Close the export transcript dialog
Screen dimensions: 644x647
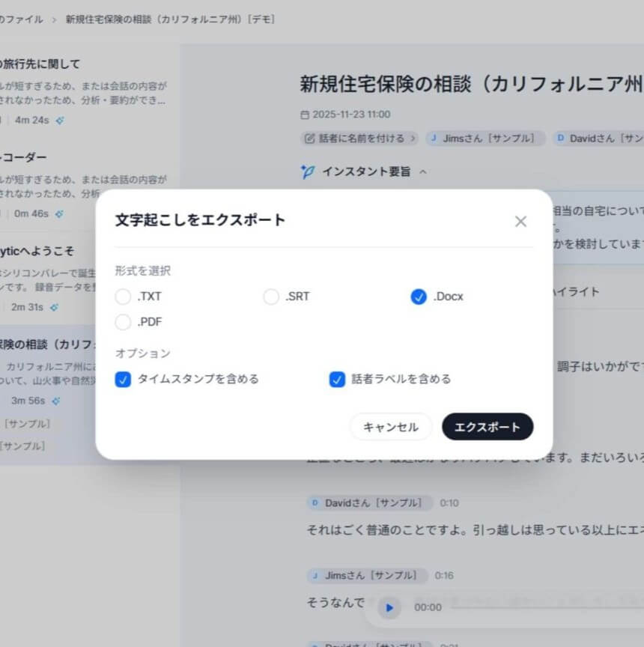[520, 222]
